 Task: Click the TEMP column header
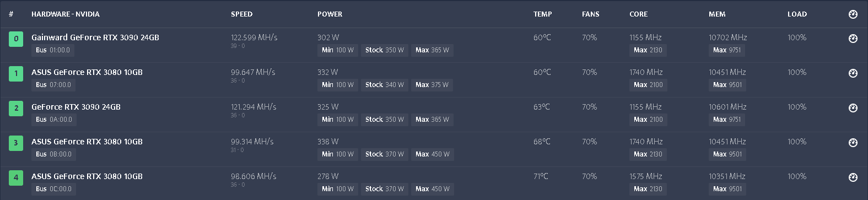click(x=542, y=14)
